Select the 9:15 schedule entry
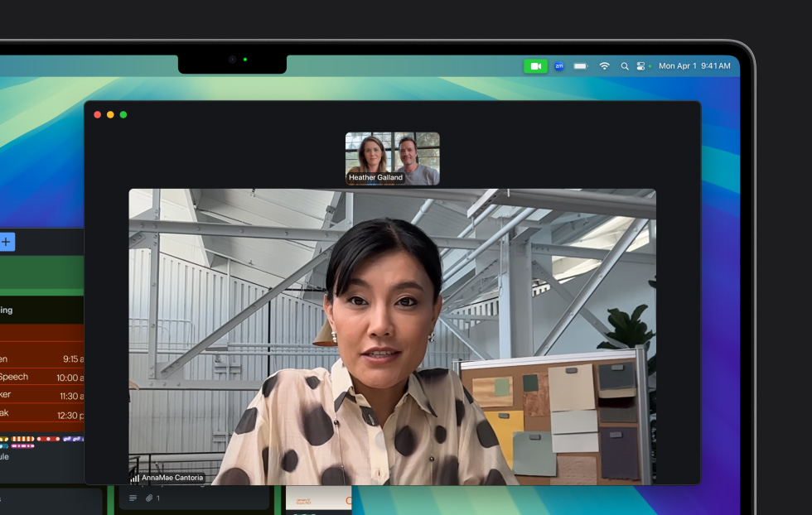Screen dimensions: 812x515 coord(41,359)
